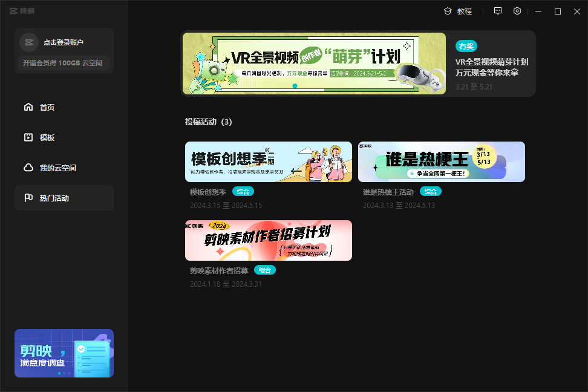Select 模板 in the sidebar menu

click(x=47, y=137)
